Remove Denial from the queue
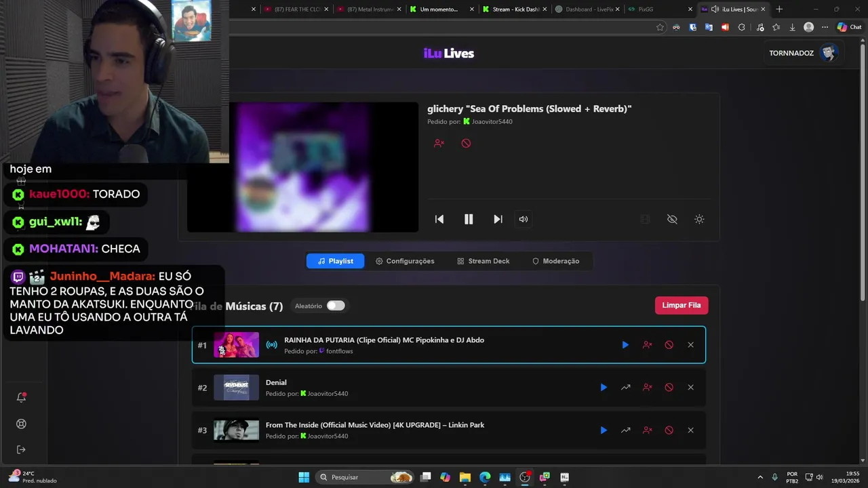 (690, 388)
